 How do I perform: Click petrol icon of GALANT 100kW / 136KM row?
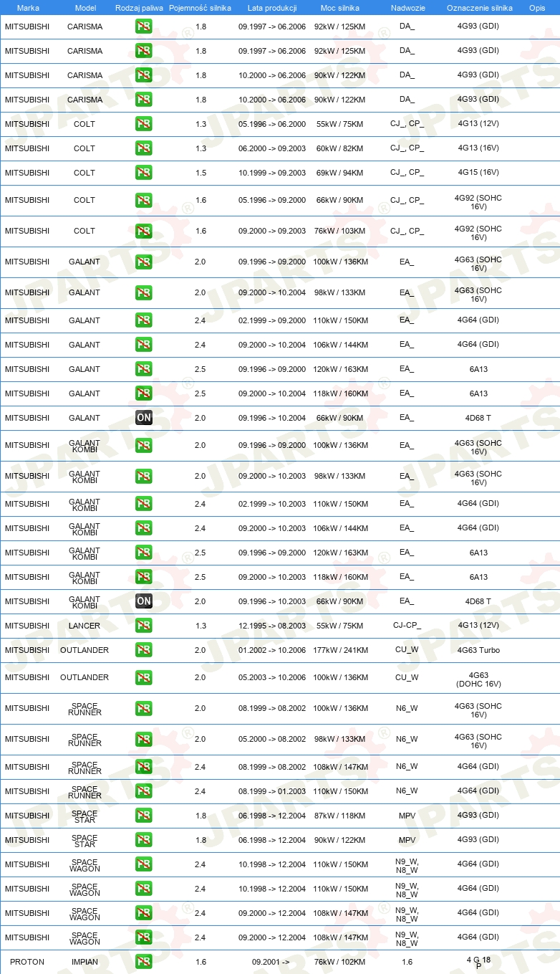144,262
